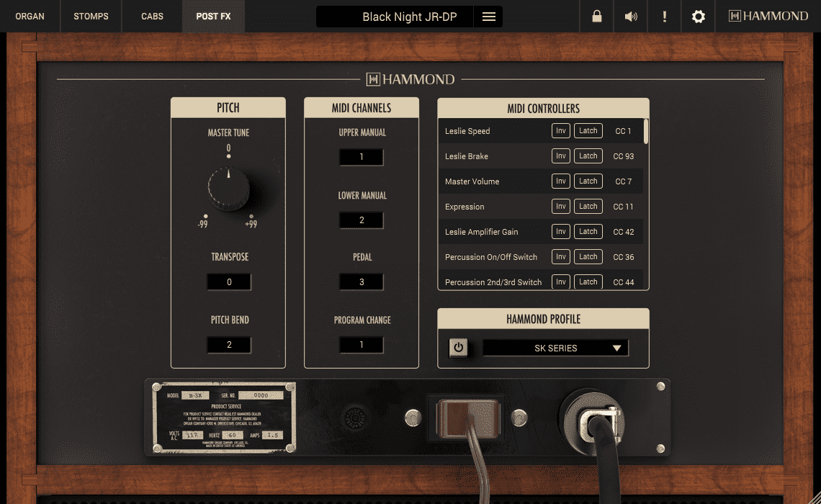This screenshot has width=821, height=504.
Task: Toggle Inv for Leslie Amplifier Gain
Action: click(561, 231)
